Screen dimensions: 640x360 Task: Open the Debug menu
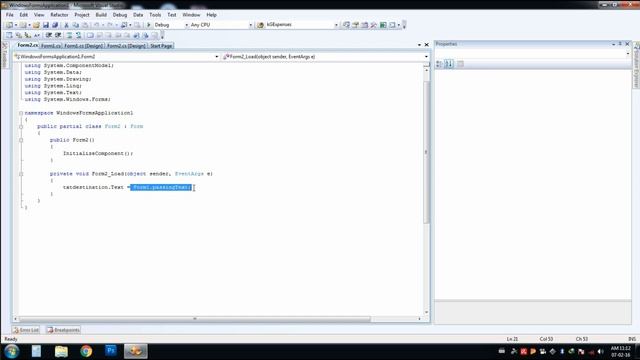[120, 15]
